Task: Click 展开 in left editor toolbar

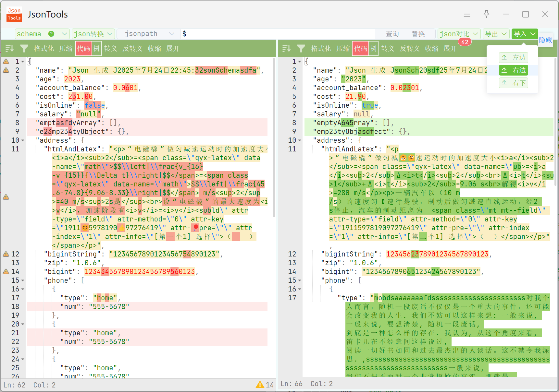Action: point(173,49)
